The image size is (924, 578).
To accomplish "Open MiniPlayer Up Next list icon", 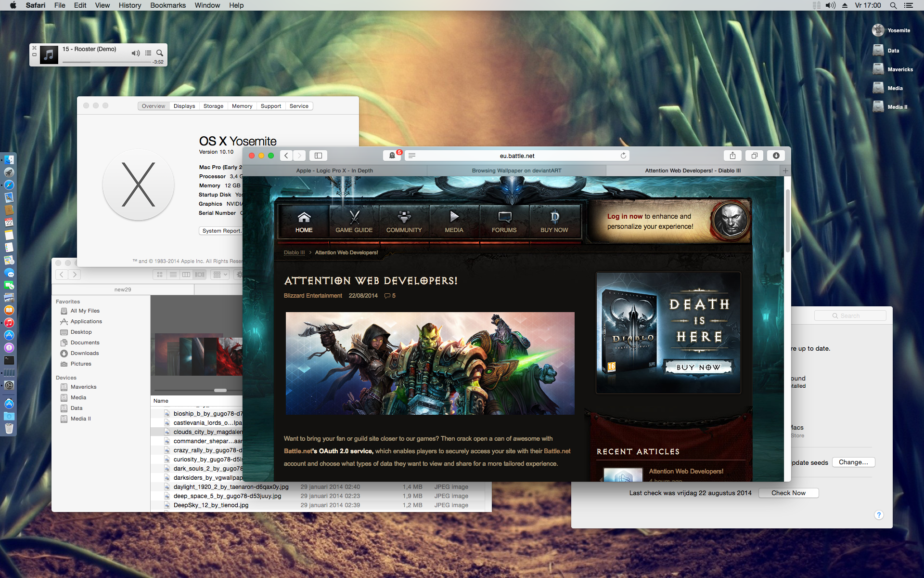I will [148, 53].
